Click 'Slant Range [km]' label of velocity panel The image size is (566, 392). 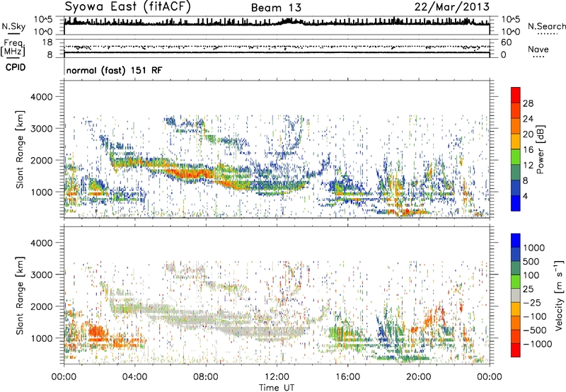click(20, 295)
